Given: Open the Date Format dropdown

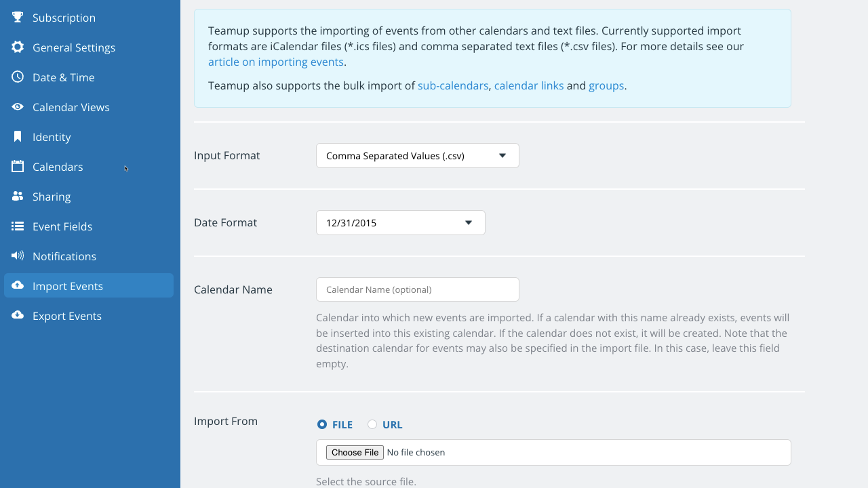Looking at the screenshot, I should click(x=400, y=223).
